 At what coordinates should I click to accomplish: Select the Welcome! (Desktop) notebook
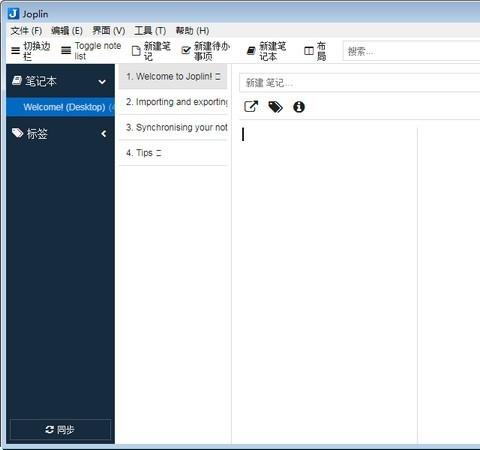coord(60,107)
